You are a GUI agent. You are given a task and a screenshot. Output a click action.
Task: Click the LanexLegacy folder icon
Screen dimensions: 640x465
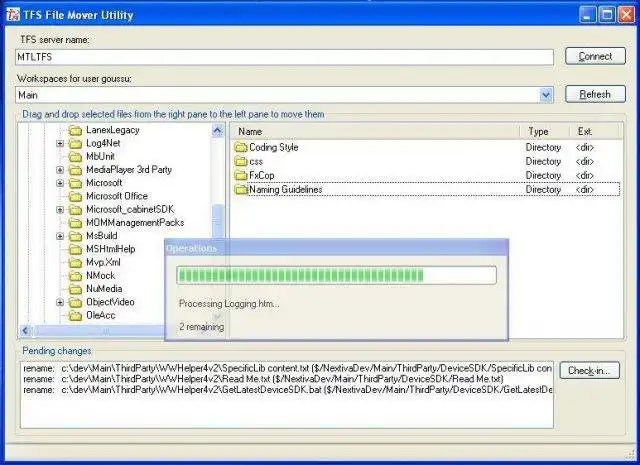[x=75, y=130]
